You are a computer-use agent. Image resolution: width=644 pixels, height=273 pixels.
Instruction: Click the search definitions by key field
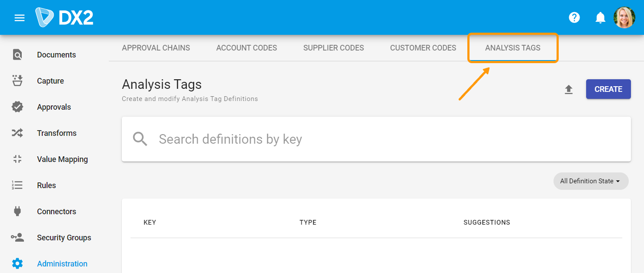click(305, 139)
